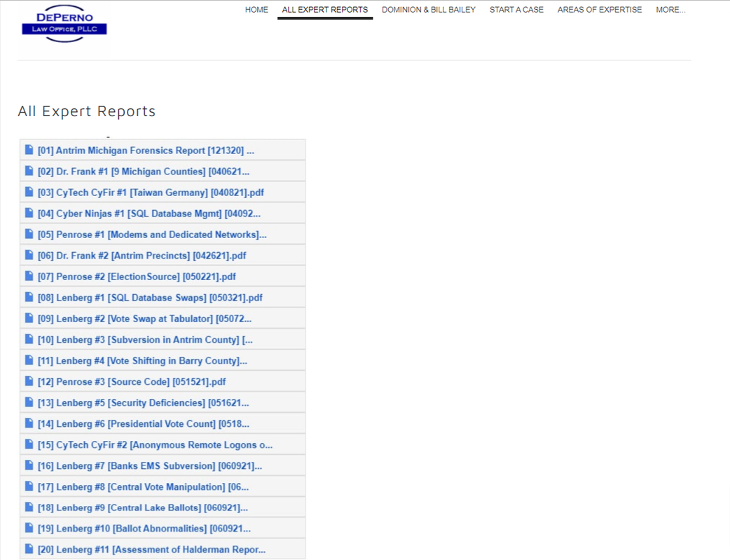The height and width of the screenshot is (560, 730).
Task: Open [13] Lenberg #5 Security Deficiencies
Action: click(x=144, y=402)
